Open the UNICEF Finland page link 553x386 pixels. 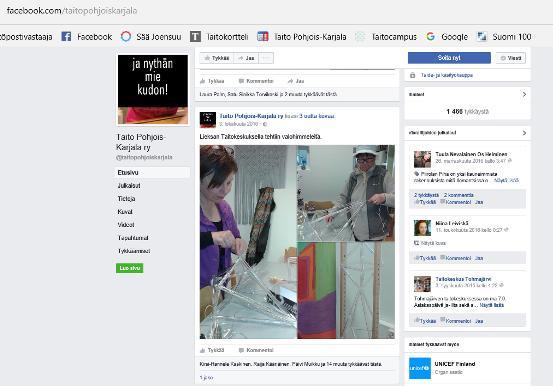coord(455,364)
